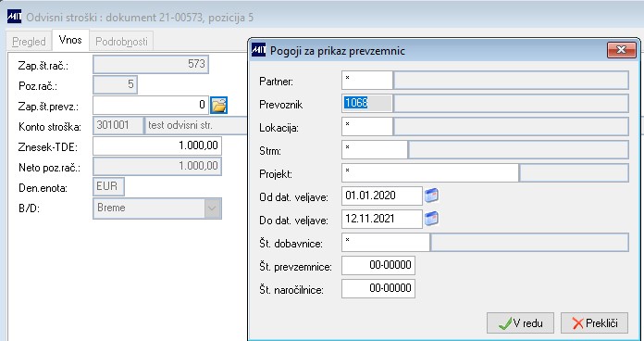
Task: Open the B/D Breme dropdown
Action: [x=212, y=208]
